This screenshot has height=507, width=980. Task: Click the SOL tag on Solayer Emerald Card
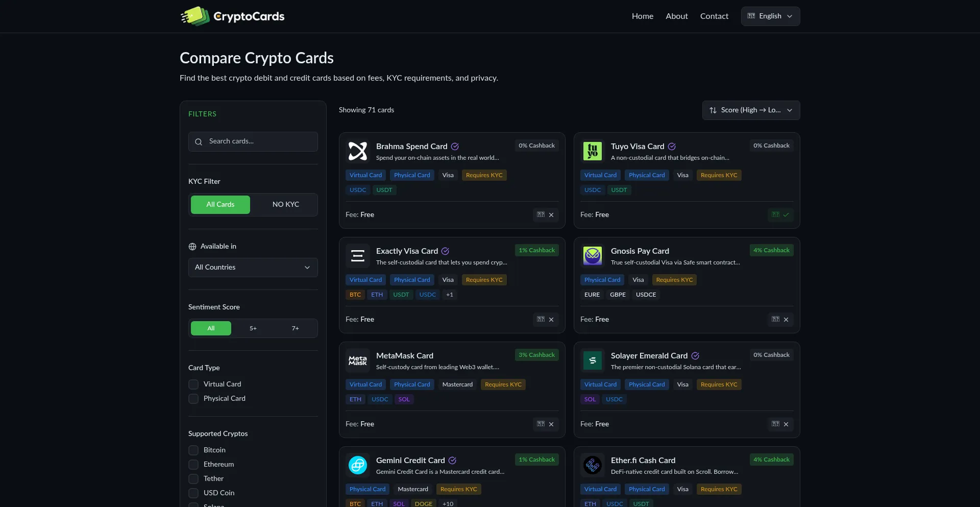point(590,399)
